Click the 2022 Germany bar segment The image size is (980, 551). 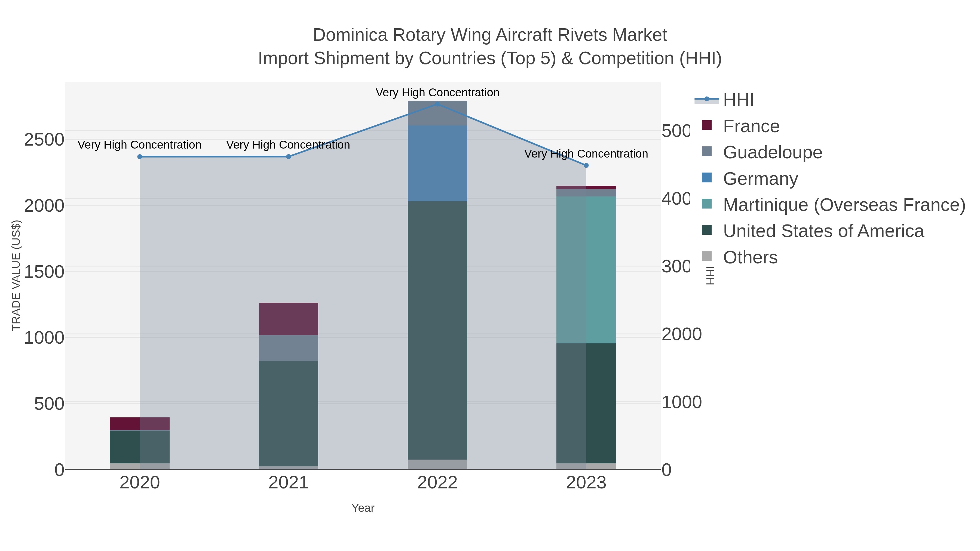[x=437, y=164]
